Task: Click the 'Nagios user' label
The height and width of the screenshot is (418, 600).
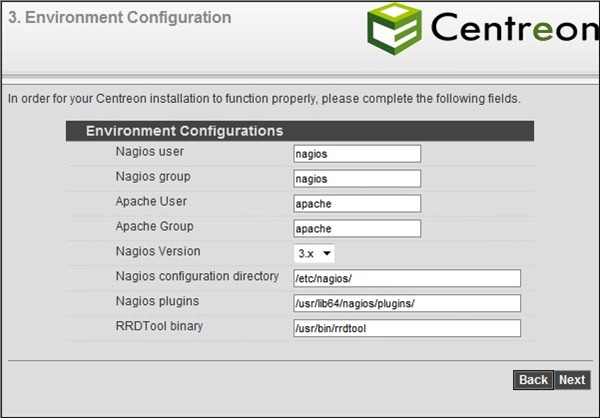Action: [150, 152]
